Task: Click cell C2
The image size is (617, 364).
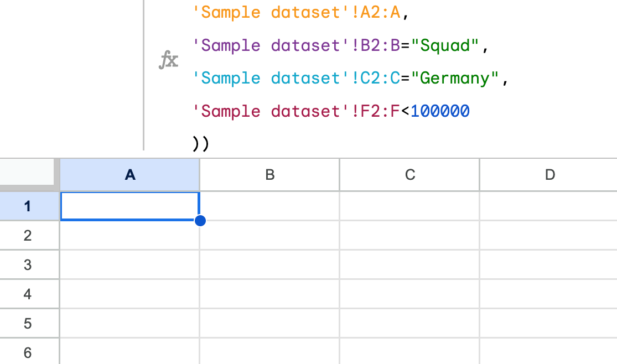Action: tap(409, 235)
